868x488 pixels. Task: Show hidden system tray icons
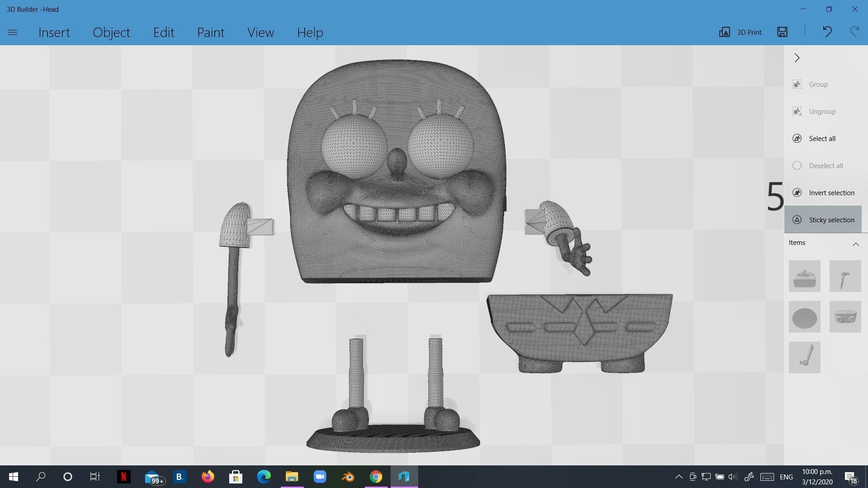tap(679, 477)
